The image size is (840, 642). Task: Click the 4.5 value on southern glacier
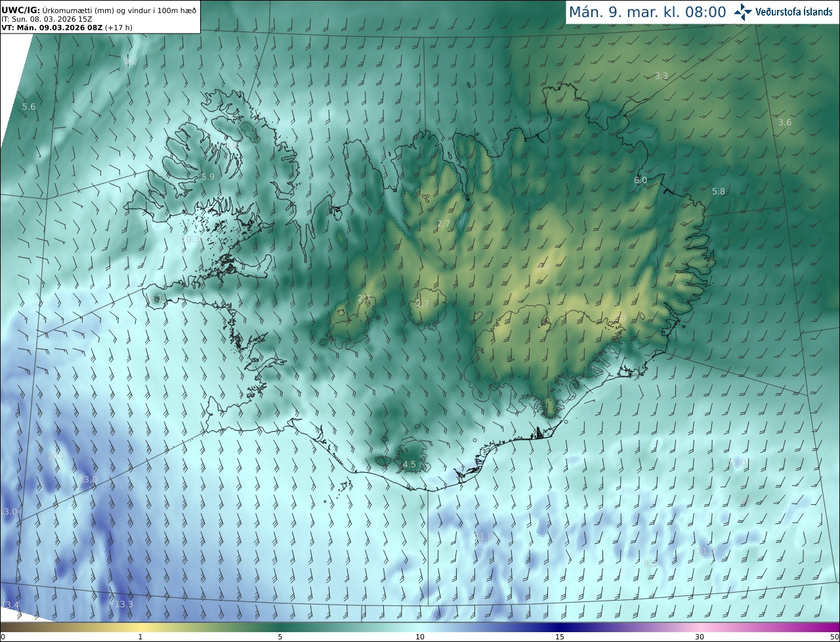point(409,465)
